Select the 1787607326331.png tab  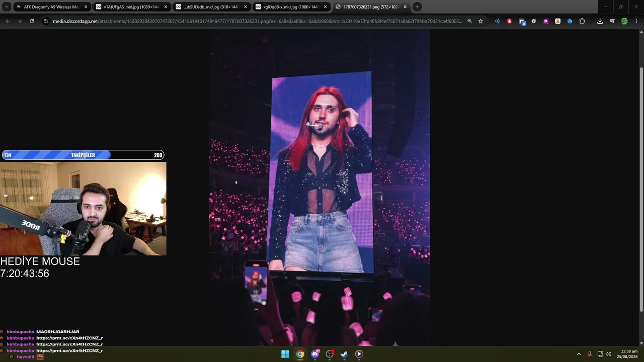click(x=371, y=7)
